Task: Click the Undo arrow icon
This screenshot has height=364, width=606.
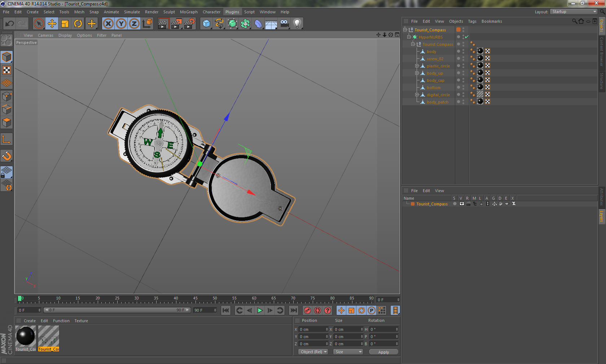Action: (10, 24)
